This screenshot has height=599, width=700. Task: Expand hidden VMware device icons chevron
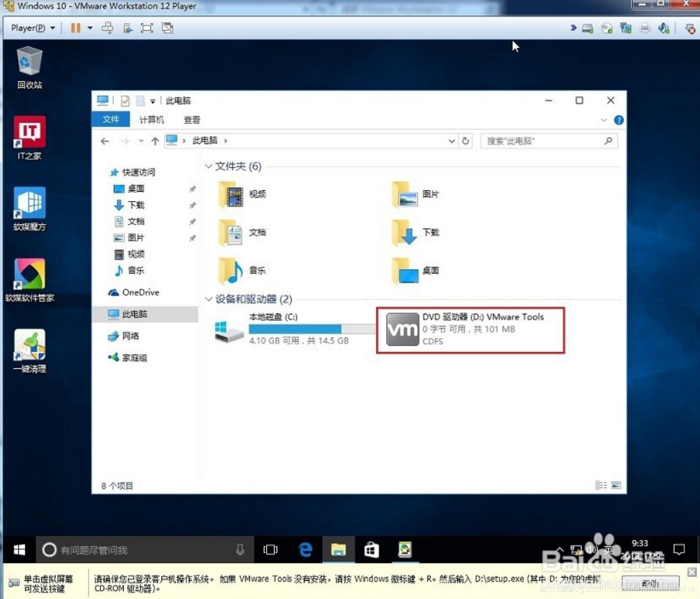[x=573, y=27]
